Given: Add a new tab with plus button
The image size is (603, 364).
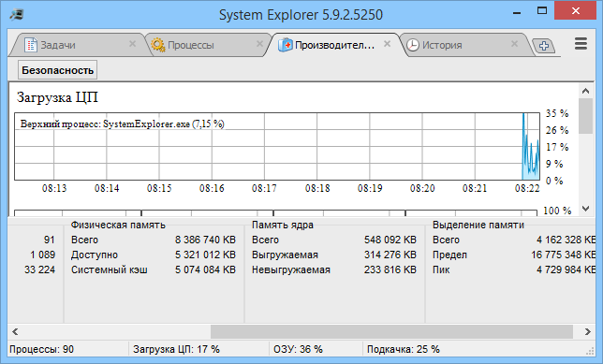Looking at the screenshot, I should 544,46.
